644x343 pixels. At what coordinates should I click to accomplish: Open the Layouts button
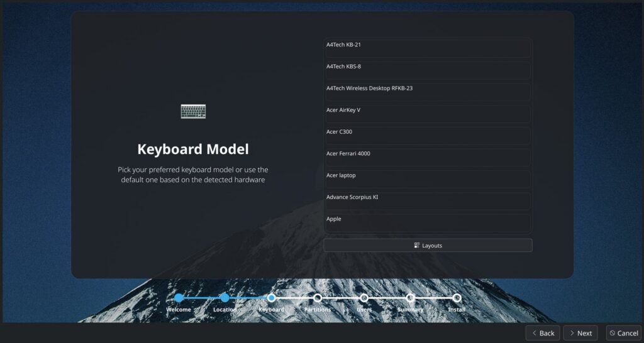[428, 246]
